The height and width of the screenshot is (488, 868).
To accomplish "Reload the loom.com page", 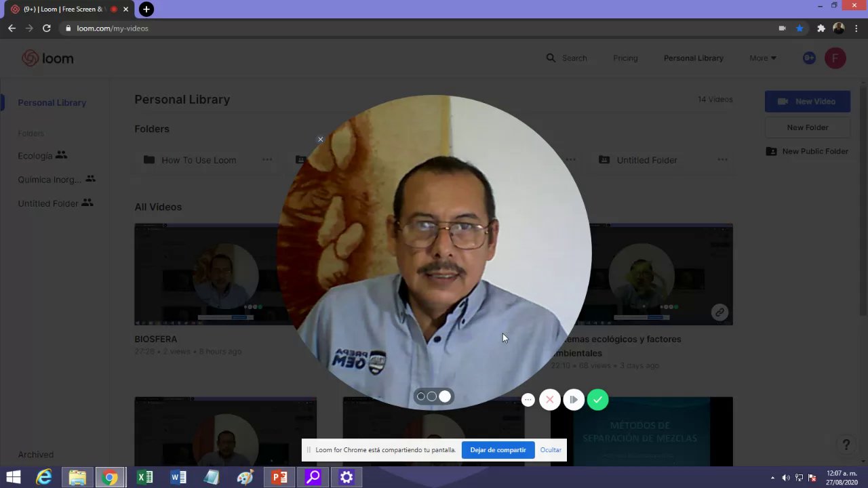I will [x=47, y=28].
